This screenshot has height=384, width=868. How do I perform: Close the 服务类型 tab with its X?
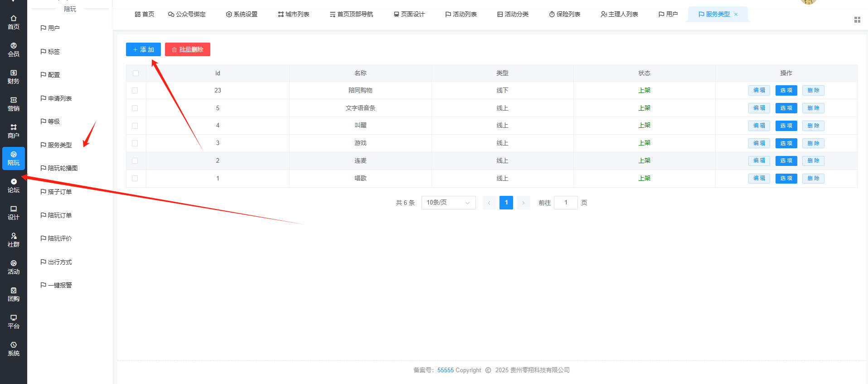coord(736,15)
